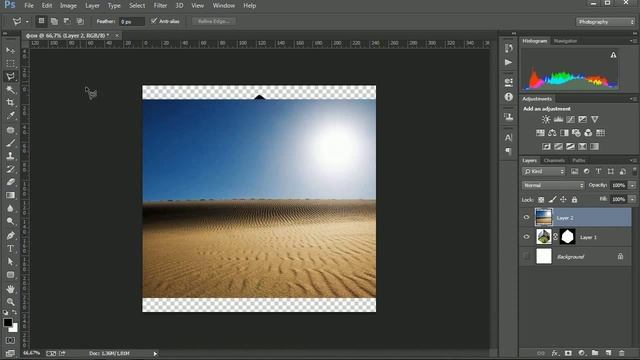Select the Spot Healing Brush tool

pos(11,130)
